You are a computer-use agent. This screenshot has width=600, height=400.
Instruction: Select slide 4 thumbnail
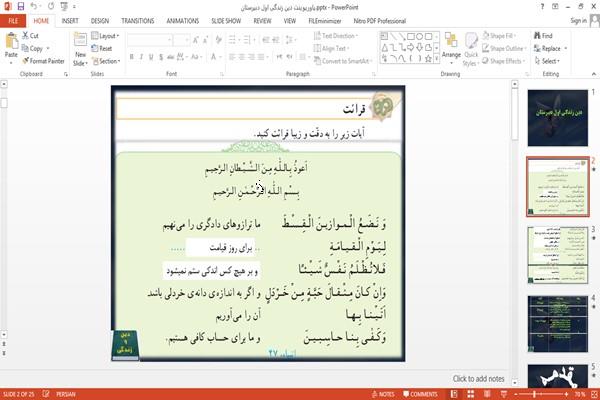[558, 324]
